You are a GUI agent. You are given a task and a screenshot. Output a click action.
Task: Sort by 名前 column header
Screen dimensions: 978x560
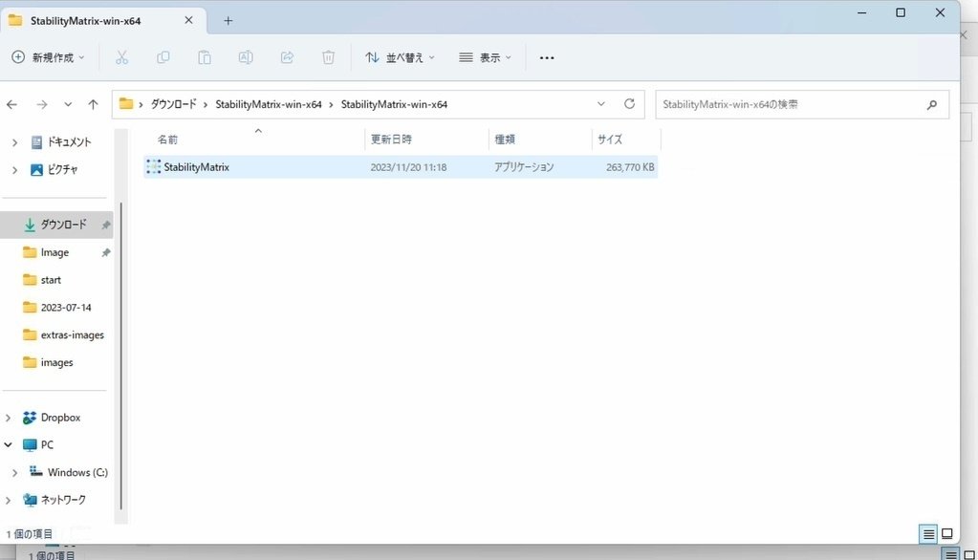coord(253,140)
